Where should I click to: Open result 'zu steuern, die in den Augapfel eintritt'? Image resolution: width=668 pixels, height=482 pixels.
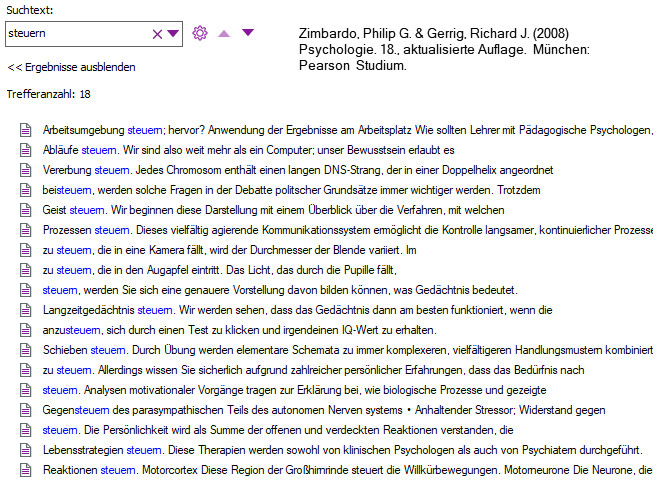point(219,270)
